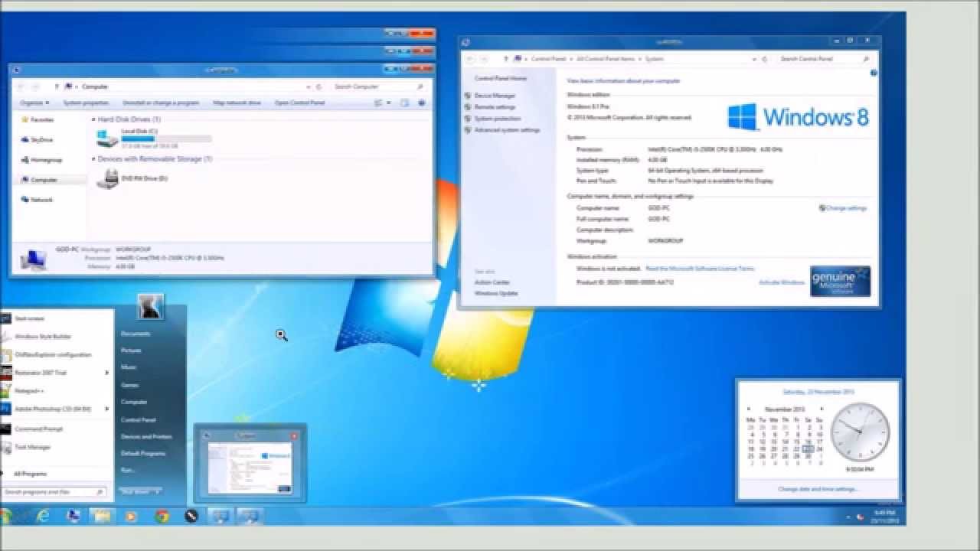
Task: Open help in the Computer window toolbar
Action: coord(422,103)
